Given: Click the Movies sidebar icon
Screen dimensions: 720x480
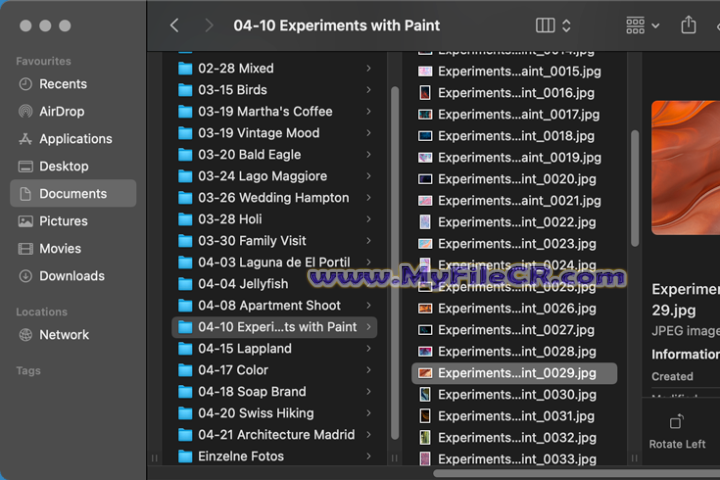Looking at the screenshot, I should [25, 248].
